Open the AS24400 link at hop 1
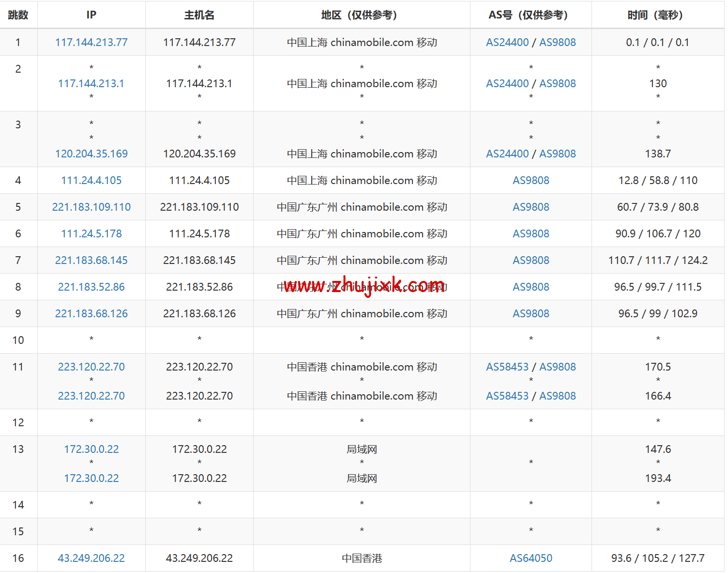The width and height of the screenshot is (728, 573). click(507, 42)
